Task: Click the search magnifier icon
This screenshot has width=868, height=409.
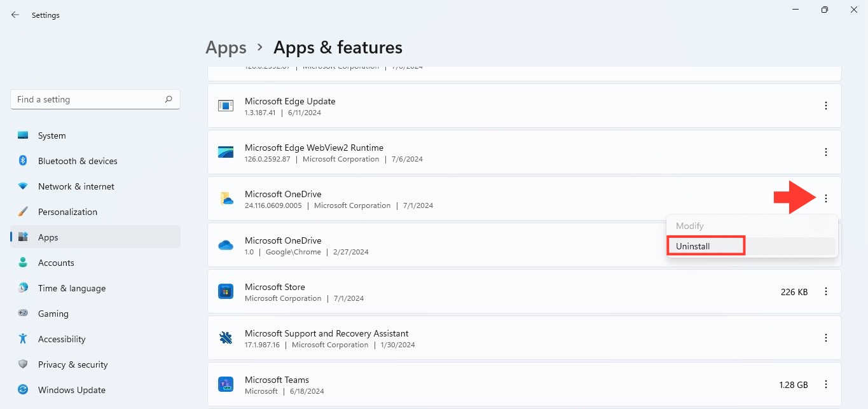Action: (x=169, y=99)
